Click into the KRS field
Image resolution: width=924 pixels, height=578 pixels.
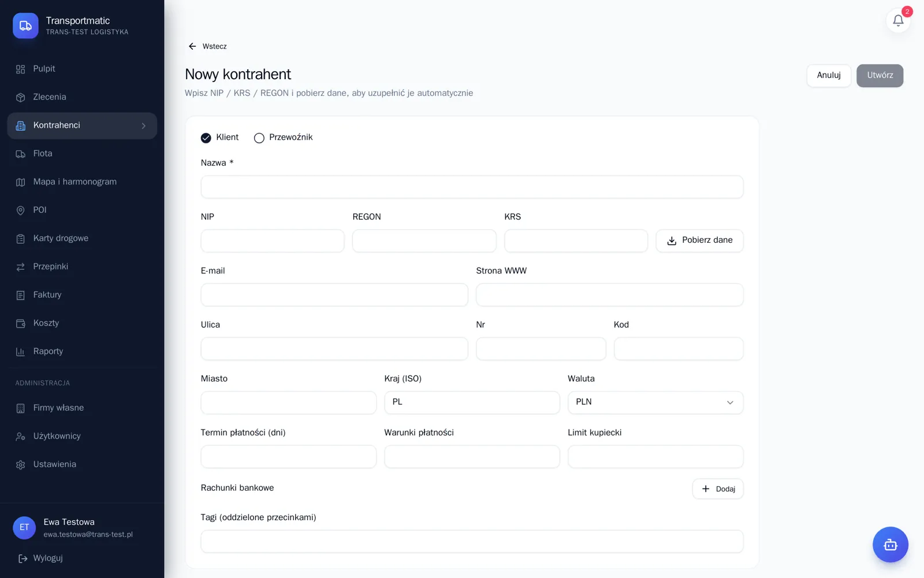[x=576, y=240]
